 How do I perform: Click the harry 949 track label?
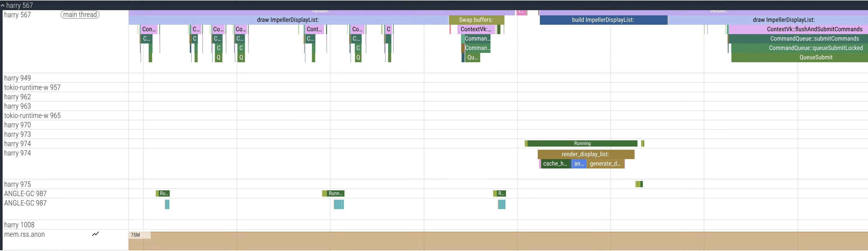[x=17, y=78]
